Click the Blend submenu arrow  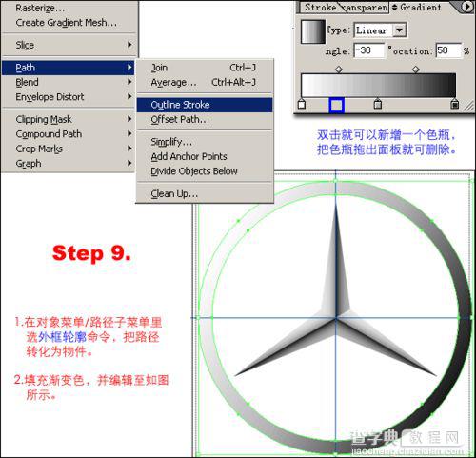point(129,82)
